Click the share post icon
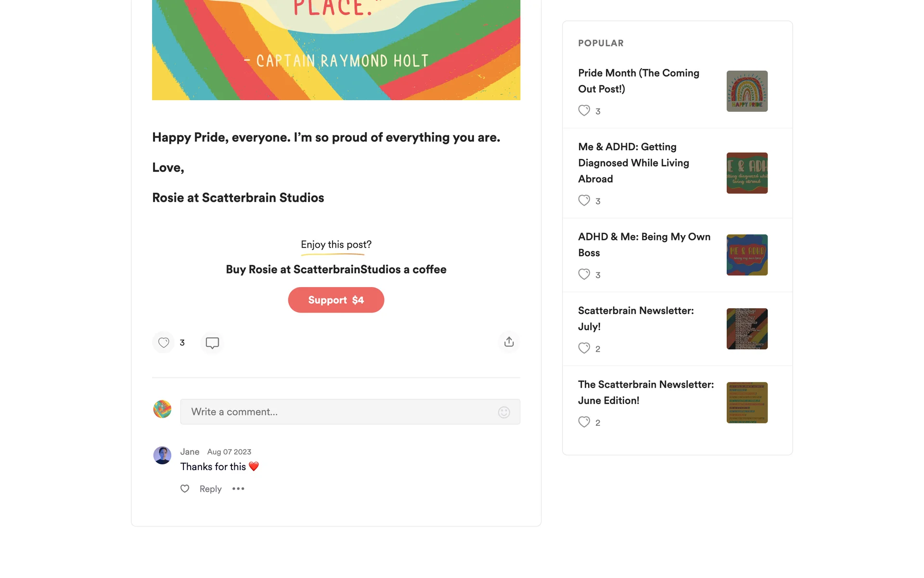The width and height of the screenshot is (924, 578). click(x=509, y=342)
